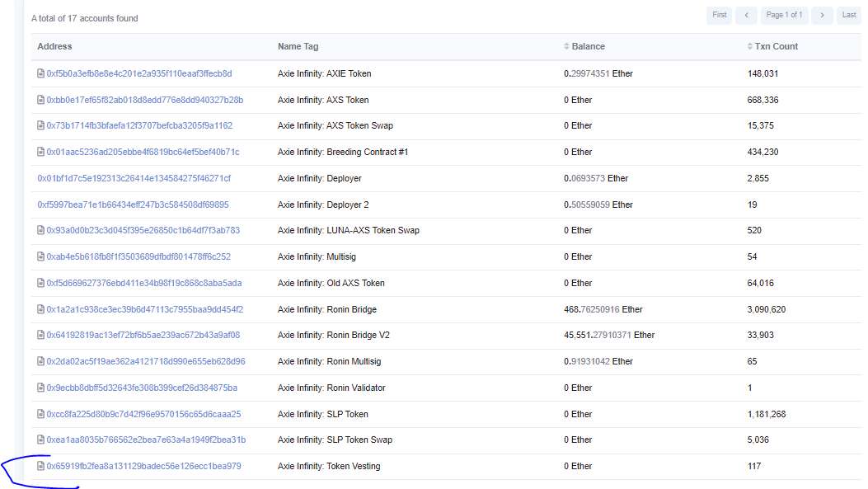The width and height of the screenshot is (868, 489).
Task: Click contract icon beside Old AXS Token address
Action: (40, 283)
